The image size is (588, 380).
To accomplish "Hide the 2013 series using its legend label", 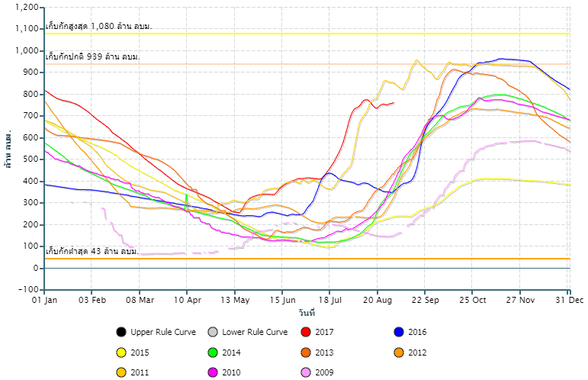I will (323, 353).
